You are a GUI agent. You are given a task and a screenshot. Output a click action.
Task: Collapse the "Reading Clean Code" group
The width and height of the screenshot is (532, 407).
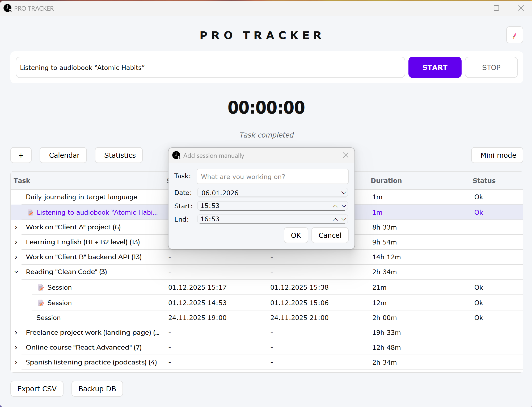[16, 272]
